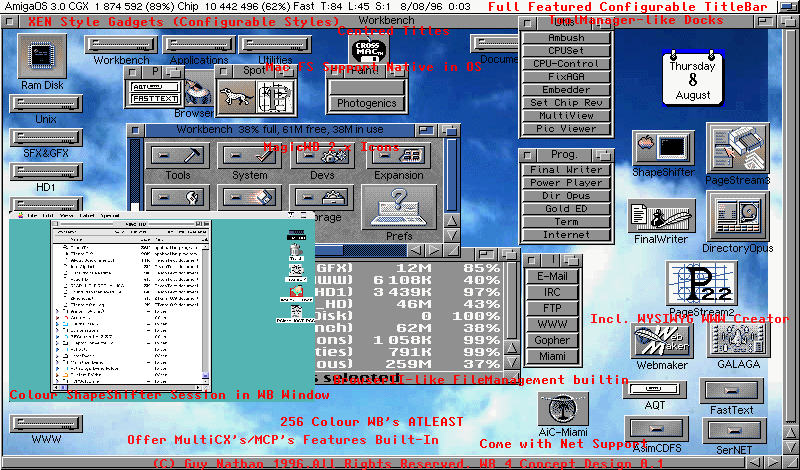The image size is (800, 470).
Task: Launch the ShapeShifter icon
Action: click(x=663, y=147)
